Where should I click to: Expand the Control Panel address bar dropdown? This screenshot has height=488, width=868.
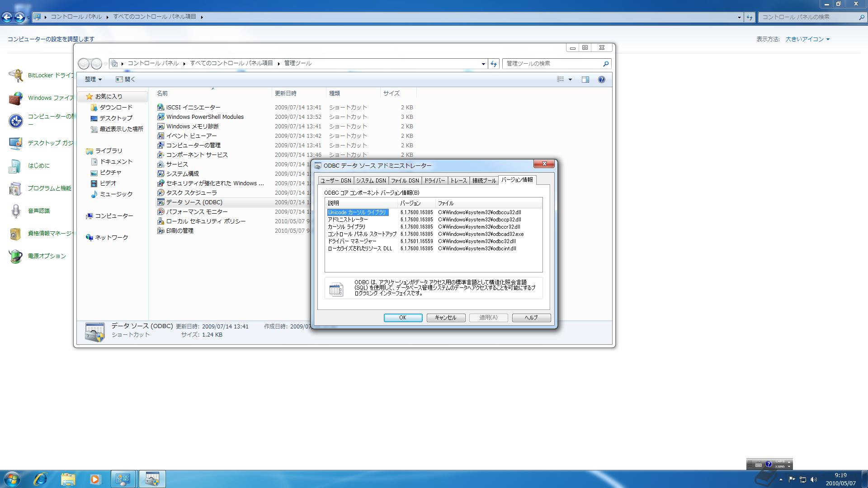point(739,17)
